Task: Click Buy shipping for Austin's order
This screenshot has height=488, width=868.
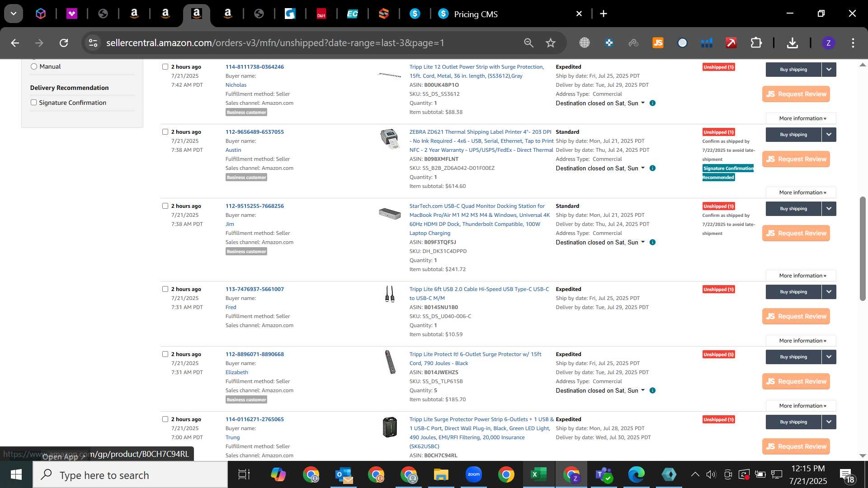Action: pyautogui.click(x=793, y=135)
